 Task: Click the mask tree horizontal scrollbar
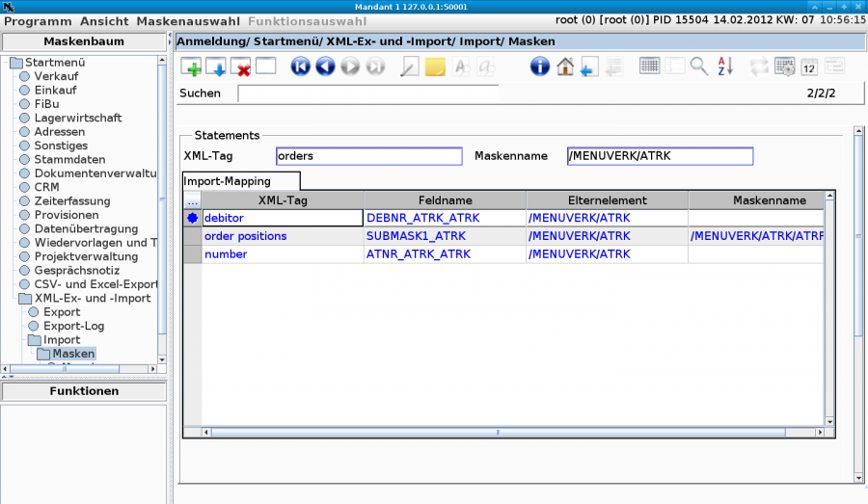(x=79, y=368)
